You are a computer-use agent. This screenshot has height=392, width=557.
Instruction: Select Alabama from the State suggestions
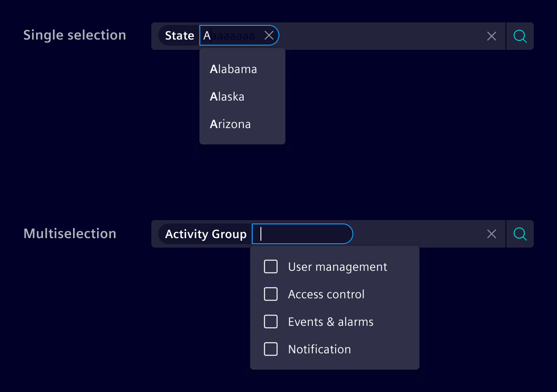[233, 69]
